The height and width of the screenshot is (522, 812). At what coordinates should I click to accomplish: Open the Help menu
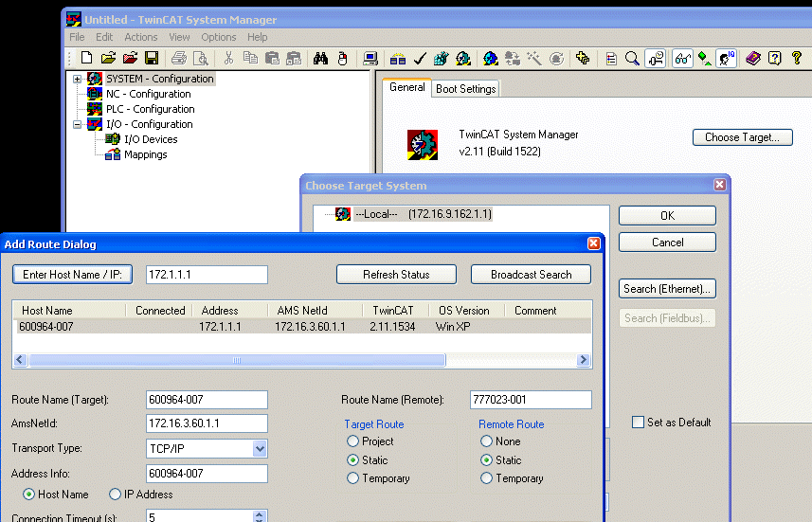coord(258,37)
